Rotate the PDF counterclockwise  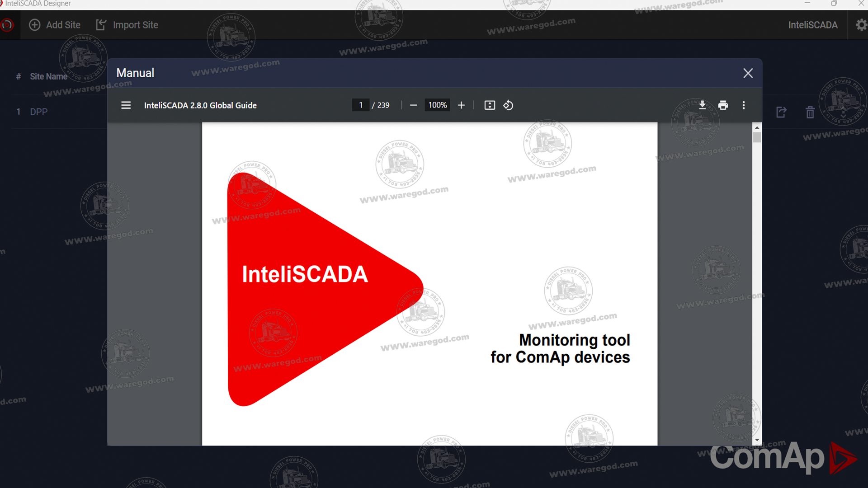pyautogui.click(x=508, y=105)
